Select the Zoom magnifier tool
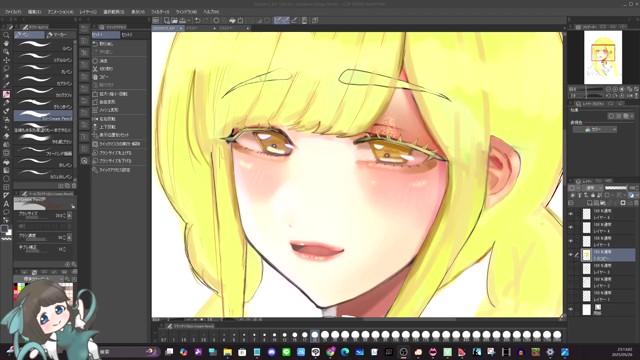This screenshot has height=360, width=640. tap(6, 36)
